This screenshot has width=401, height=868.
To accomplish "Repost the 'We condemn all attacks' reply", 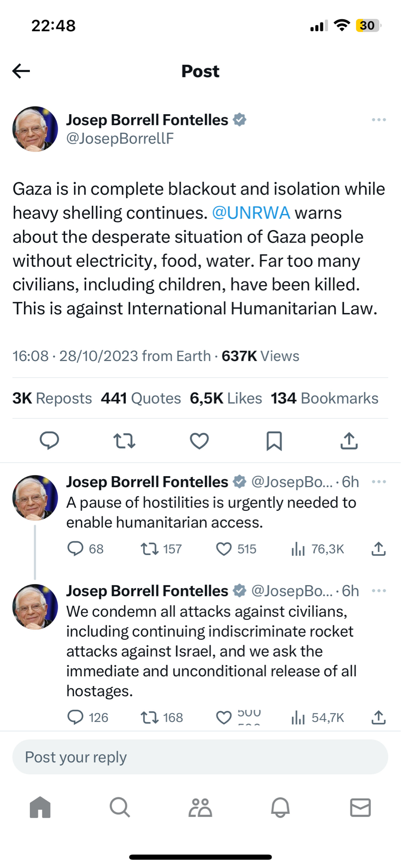I will (x=150, y=717).
